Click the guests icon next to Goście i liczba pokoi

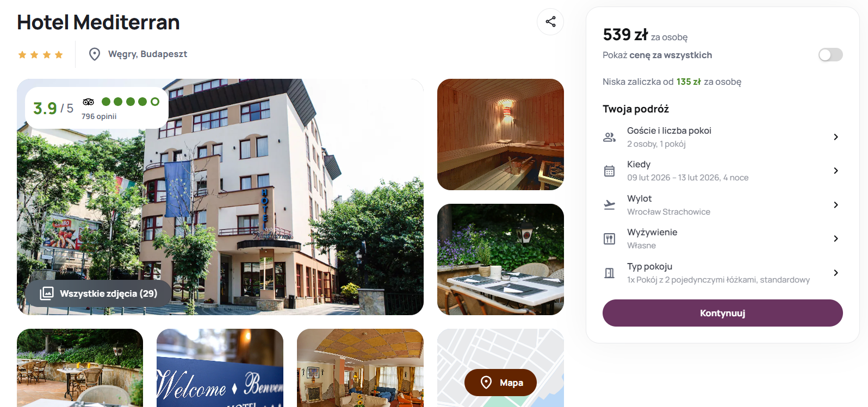[609, 137]
